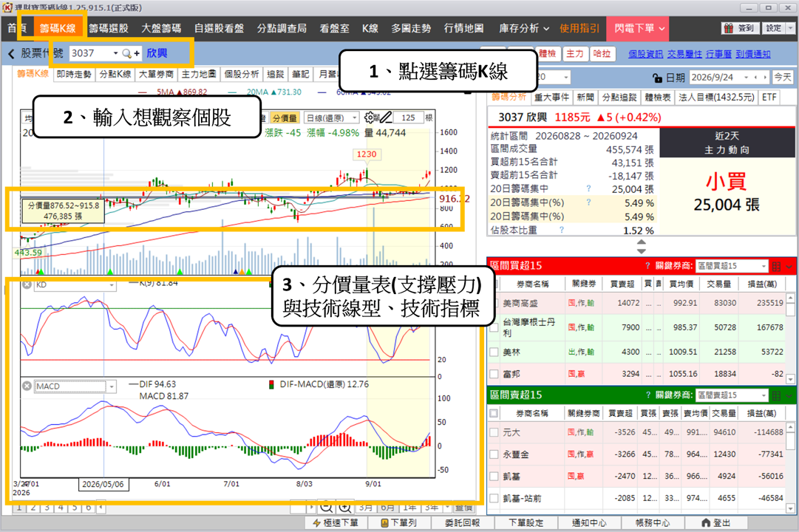
Task: Check the box for 美林 row
Action: pos(494,352)
